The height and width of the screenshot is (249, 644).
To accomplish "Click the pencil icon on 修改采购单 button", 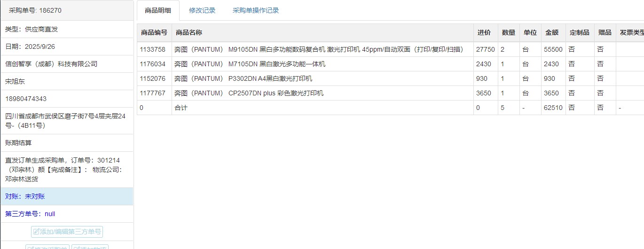I will (31, 247).
